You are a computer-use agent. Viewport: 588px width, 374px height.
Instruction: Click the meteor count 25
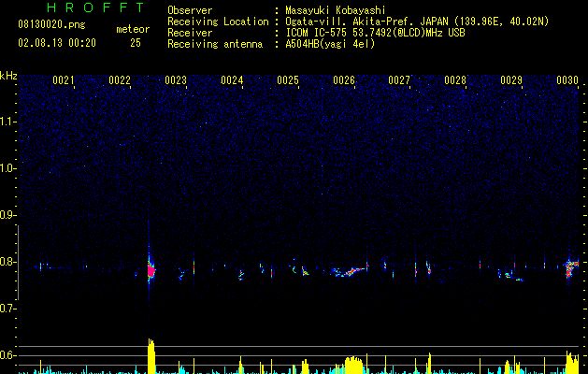(136, 43)
